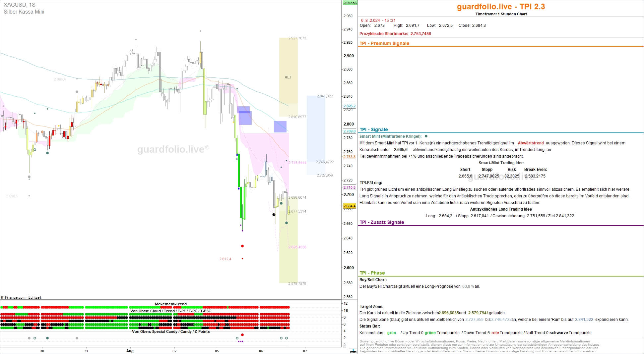Screen dimensions: 644x354
Task: Click the 2.696,6074 level label on the chart
Action: point(297,197)
